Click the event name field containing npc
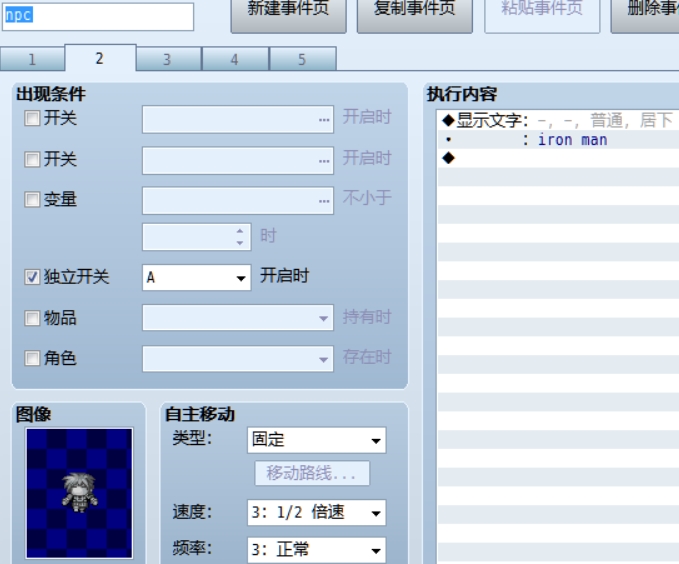679x564 pixels. [98, 16]
